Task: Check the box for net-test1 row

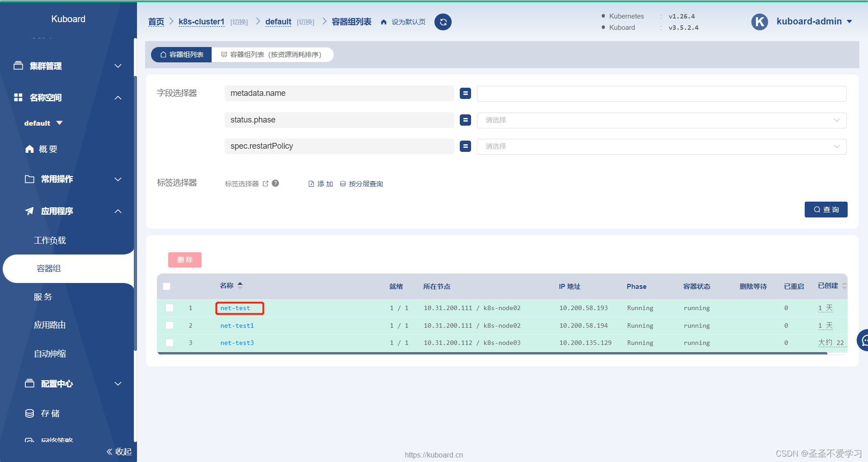Action: pos(170,325)
